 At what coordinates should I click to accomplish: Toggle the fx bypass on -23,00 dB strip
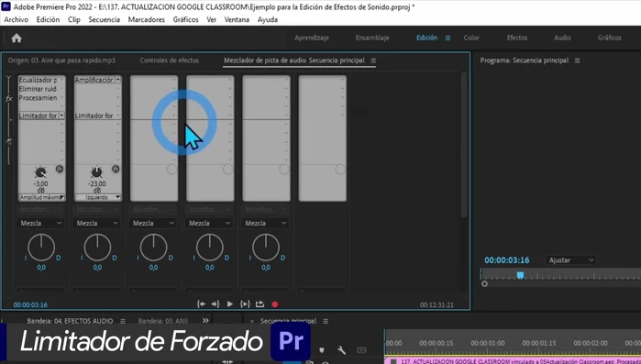(116, 169)
